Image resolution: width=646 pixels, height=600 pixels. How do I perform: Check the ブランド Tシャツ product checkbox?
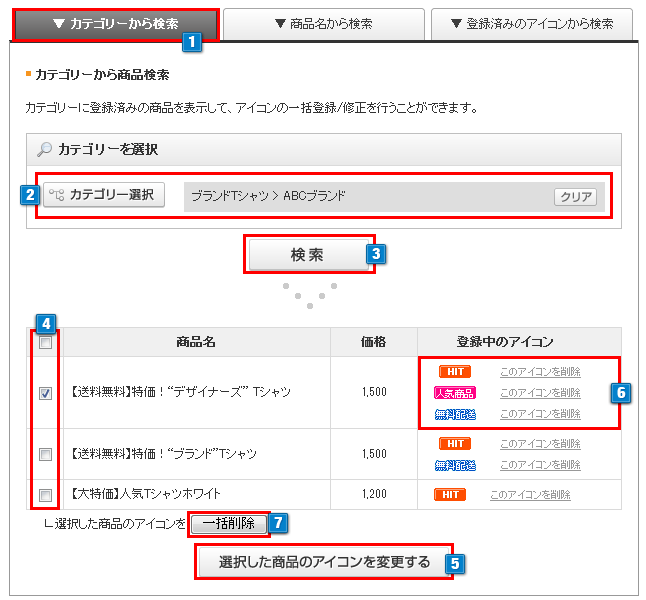(x=45, y=454)
